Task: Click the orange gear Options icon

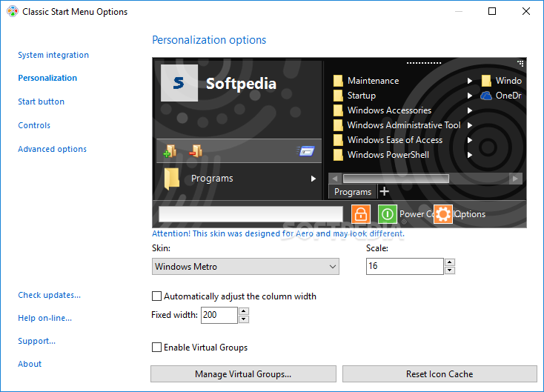Action: point(443,214)
